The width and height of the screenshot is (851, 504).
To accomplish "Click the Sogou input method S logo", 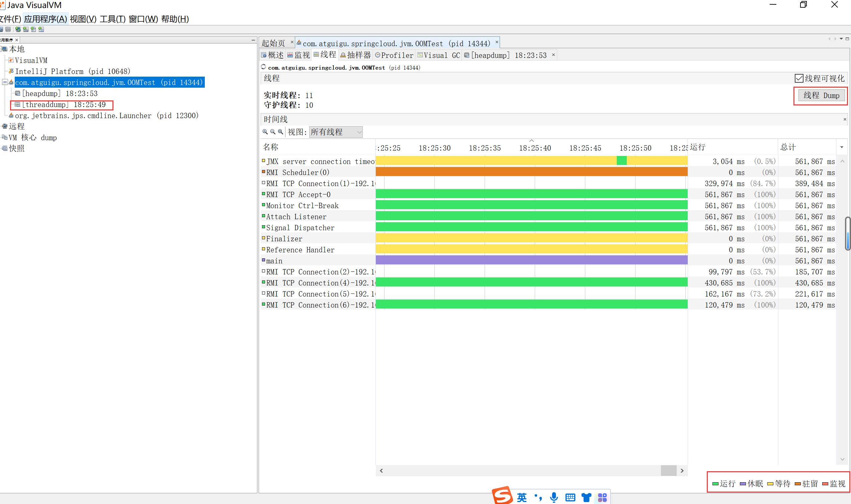I will (502, 496).
